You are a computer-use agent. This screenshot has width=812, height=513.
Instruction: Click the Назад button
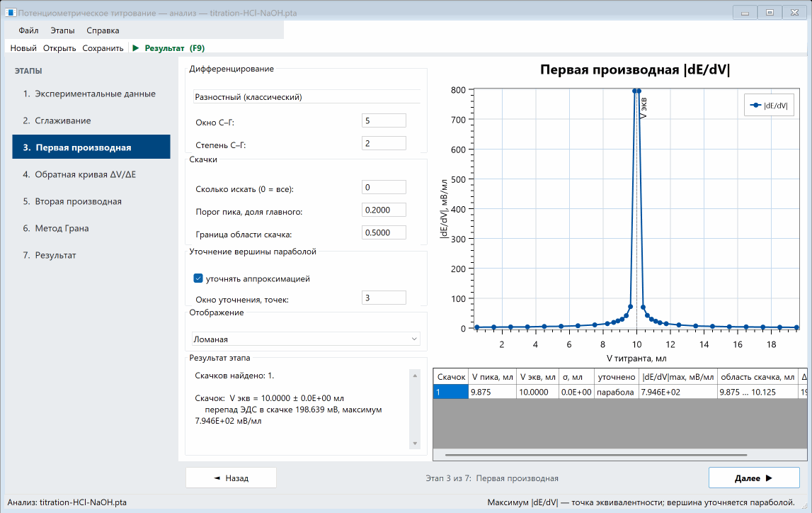(x=231, y=478)
